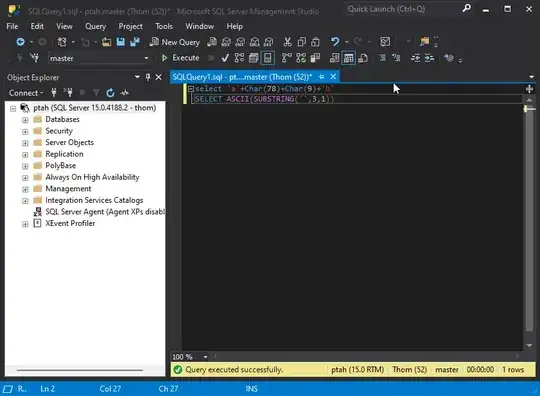
Task: Expand the Replication node
Action: [x=25, y=155]
